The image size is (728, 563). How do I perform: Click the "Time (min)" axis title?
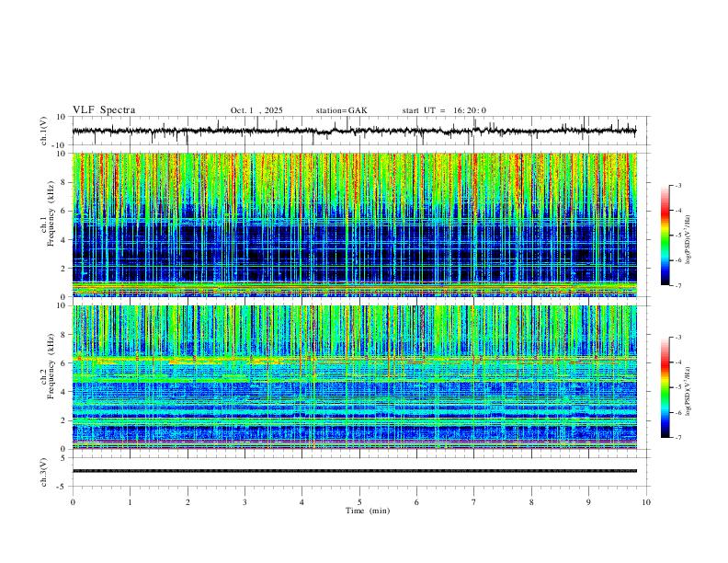(368, 511)
